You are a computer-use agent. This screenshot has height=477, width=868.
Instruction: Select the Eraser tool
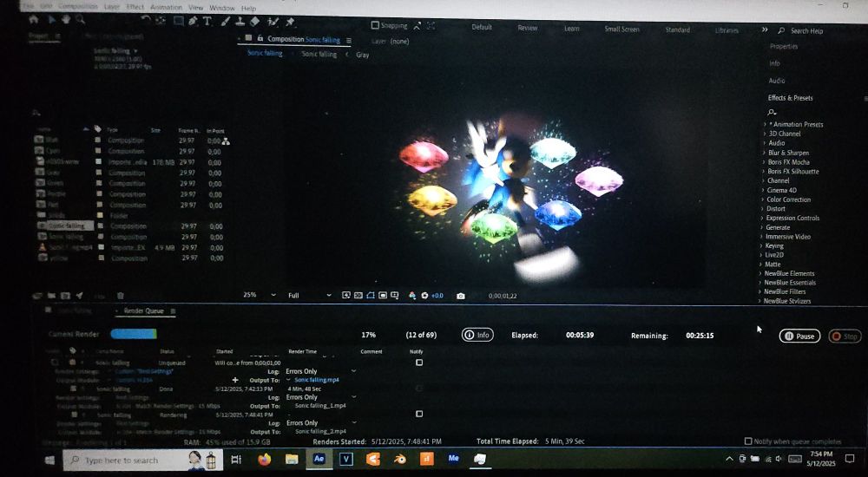[x=254, y=21]
